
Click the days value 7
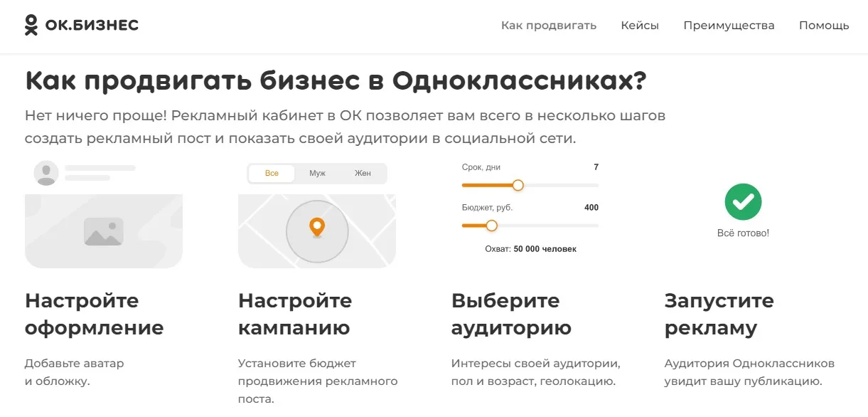(596, 167)
